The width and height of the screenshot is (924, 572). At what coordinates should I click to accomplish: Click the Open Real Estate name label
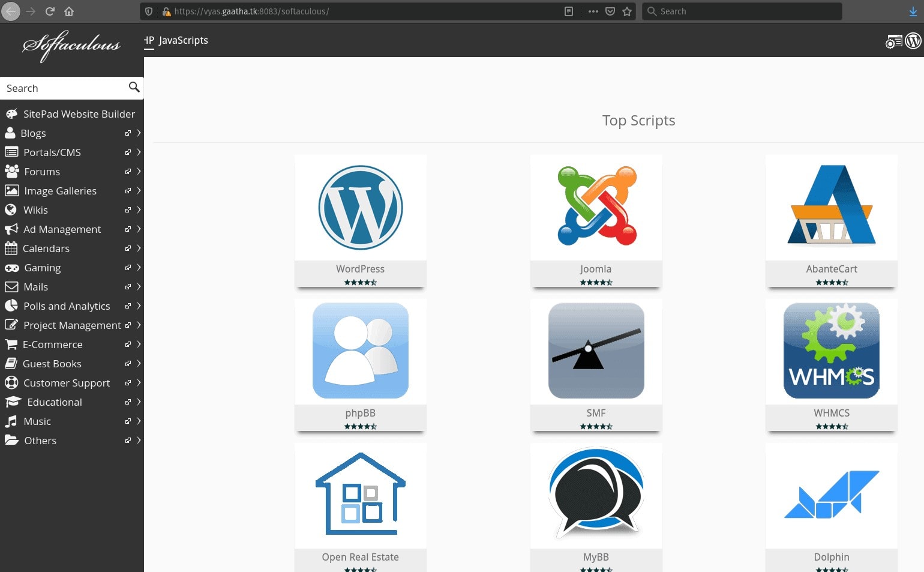tap(361, 557)
